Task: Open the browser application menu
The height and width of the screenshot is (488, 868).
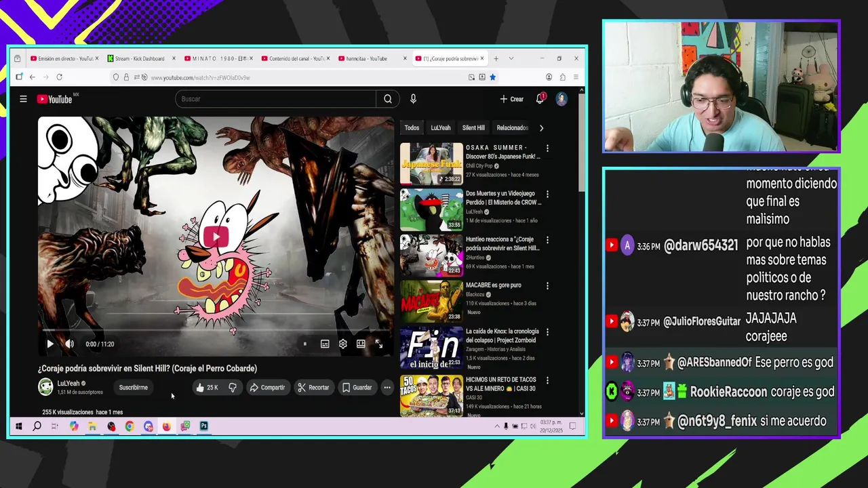Action: 576,77
